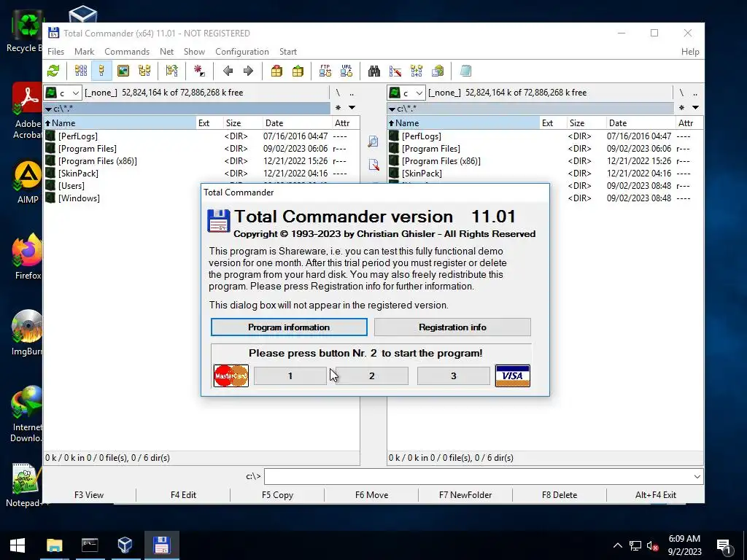The image size is (747, 560).
Task: Open the Multi-rename tool icon
Action: tap(395, 71)
